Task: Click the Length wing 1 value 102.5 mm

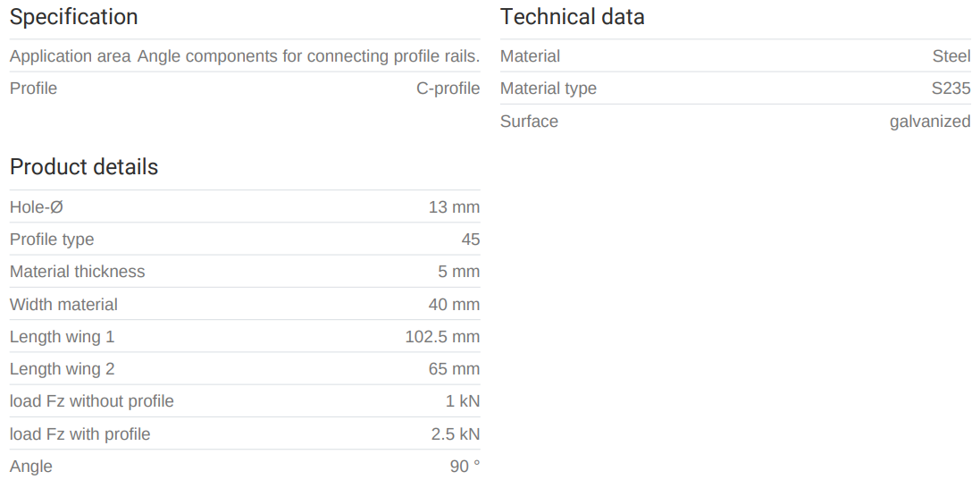Action: tap(442, 337)
